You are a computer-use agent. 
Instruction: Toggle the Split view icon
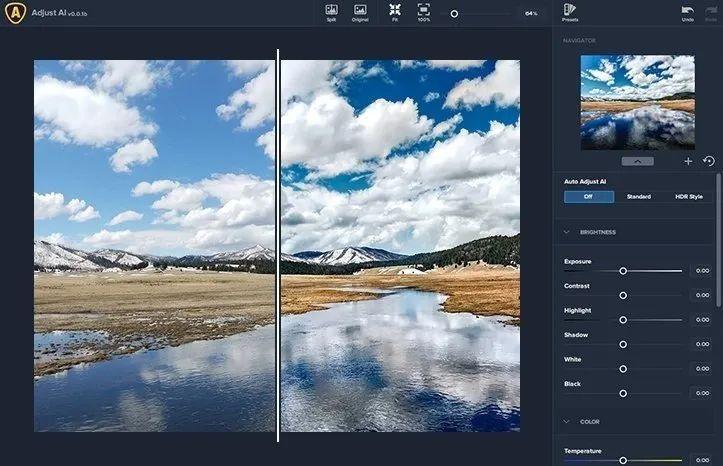point(331,12)
